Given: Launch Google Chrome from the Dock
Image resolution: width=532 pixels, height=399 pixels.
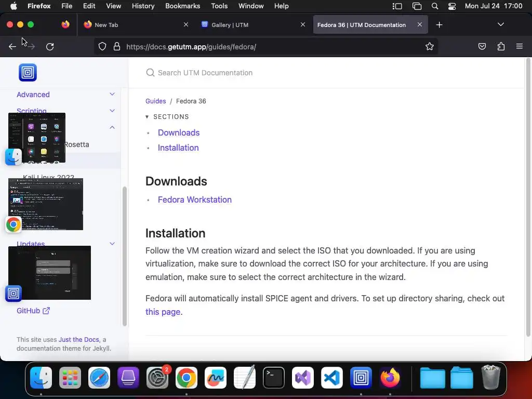Looking at the screenshot, I should 187,378.
